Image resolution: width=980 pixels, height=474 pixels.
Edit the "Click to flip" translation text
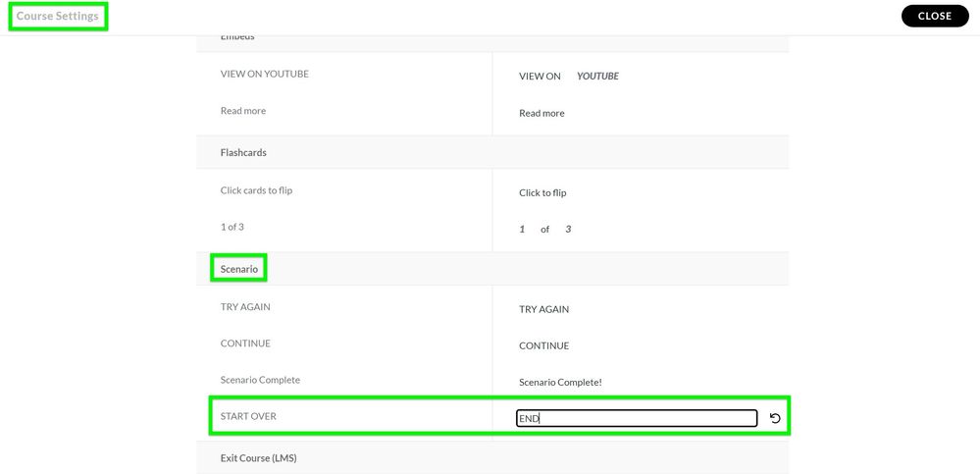tap(542, 193)
